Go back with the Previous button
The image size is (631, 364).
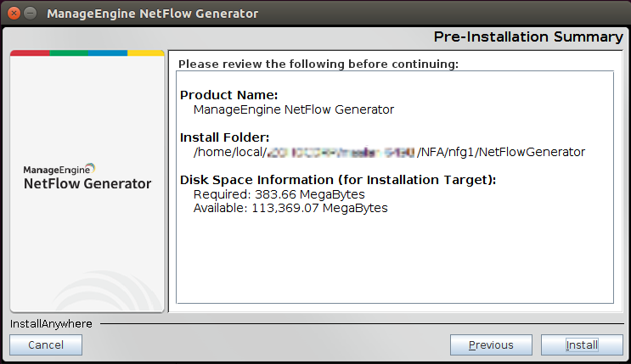[491, 344]
